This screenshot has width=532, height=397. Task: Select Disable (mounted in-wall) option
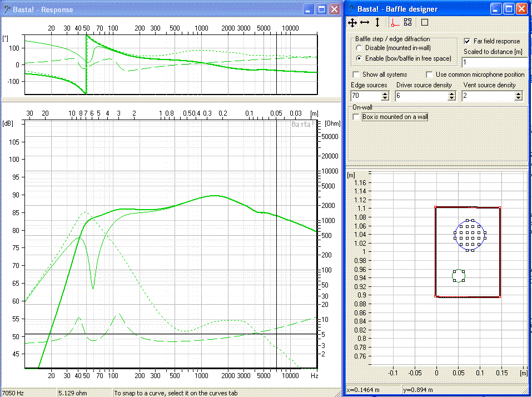(x=359, y=48)
